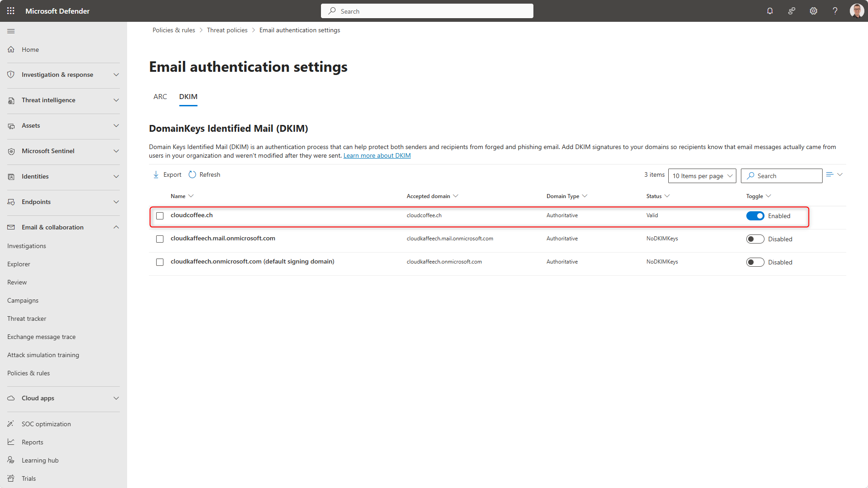Refresh the DKIM domain list
The height and width of the screenshot is (488, 868).
204,175
